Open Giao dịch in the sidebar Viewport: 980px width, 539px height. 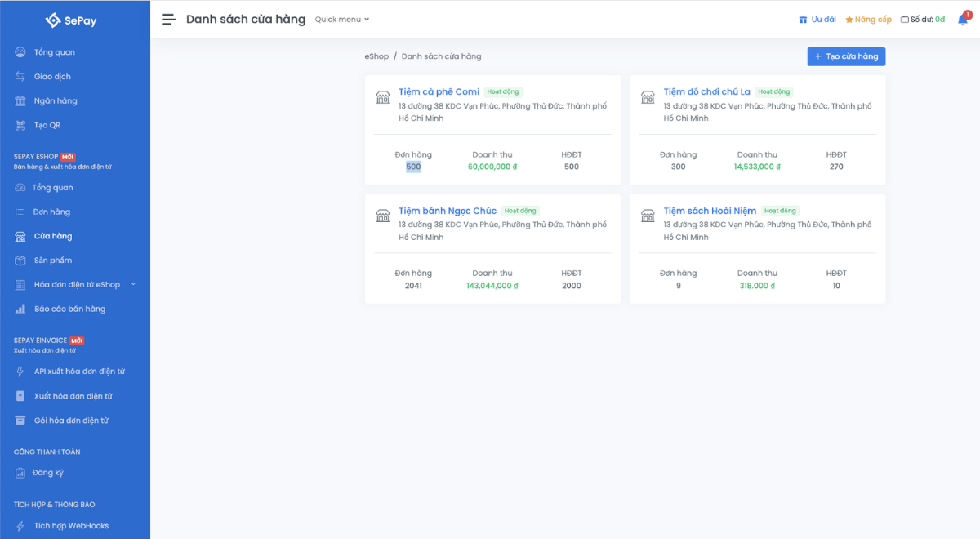click(x=52, y=77)
